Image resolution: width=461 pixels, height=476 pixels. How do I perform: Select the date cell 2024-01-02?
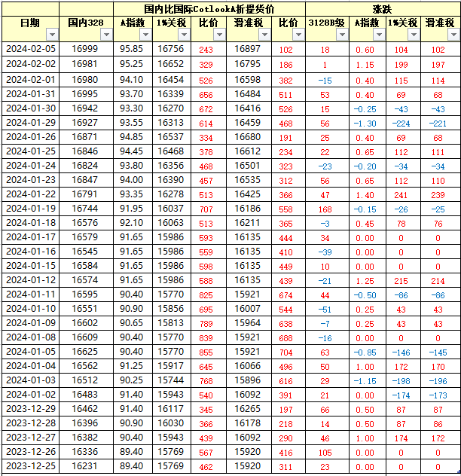point(30,395)
